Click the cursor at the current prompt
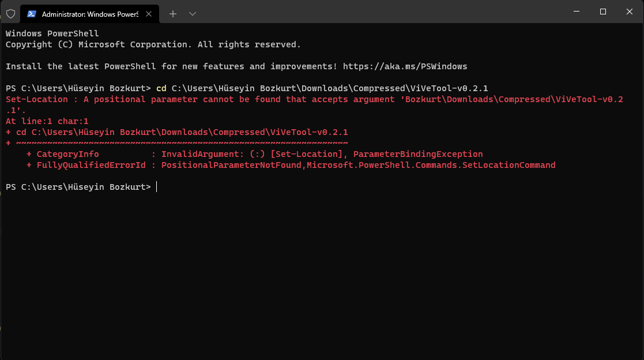This screenshot has height=360, width=644. [156, 187]
